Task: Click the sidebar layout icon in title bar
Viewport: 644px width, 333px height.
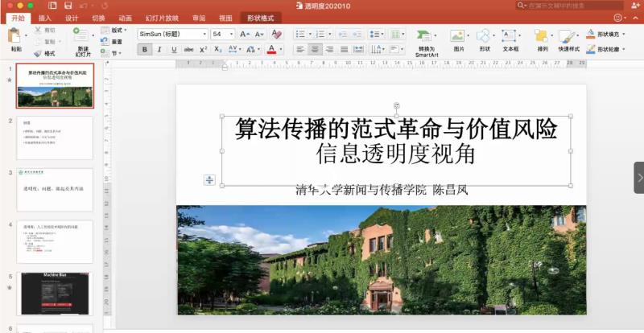Action: tap(52, 6)
